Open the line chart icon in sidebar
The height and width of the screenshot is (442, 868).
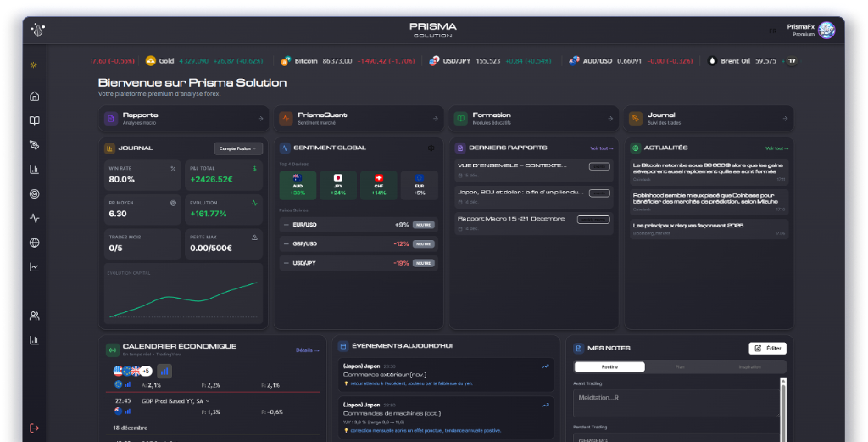(x=34, y=267)
